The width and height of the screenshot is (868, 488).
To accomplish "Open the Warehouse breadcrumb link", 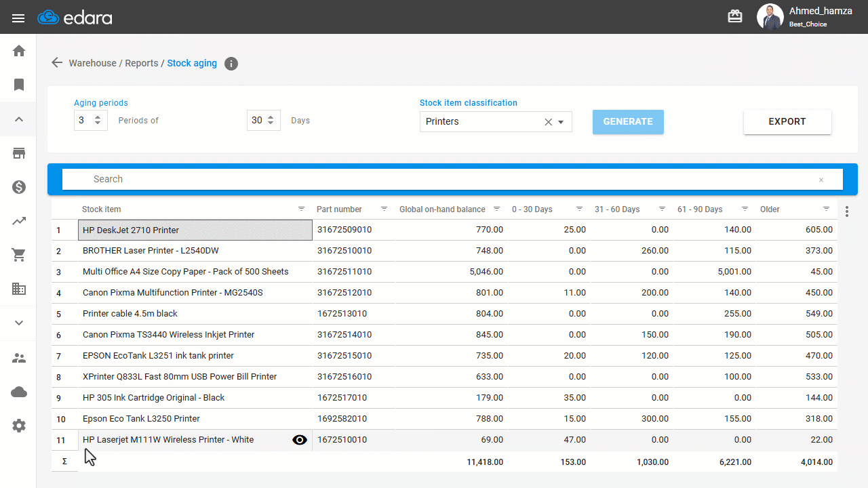I will [x=92, y=63].
